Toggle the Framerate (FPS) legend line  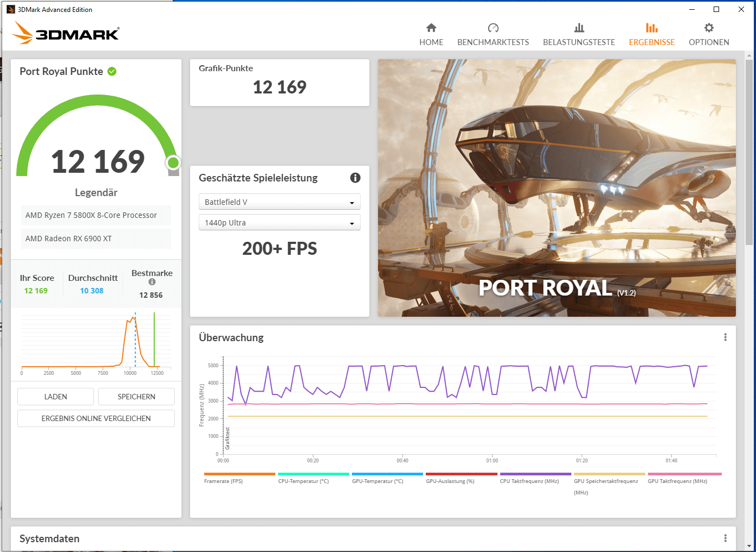pos(240,478)
